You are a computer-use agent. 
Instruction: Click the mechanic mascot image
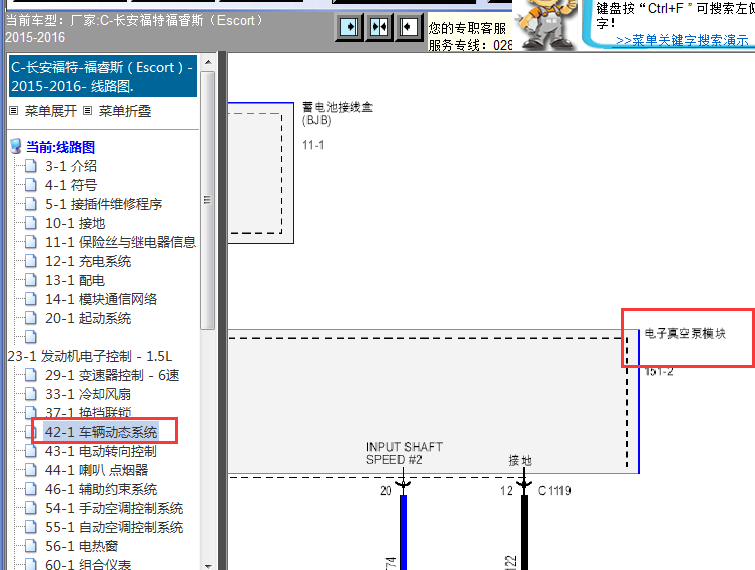click(546, 24)
